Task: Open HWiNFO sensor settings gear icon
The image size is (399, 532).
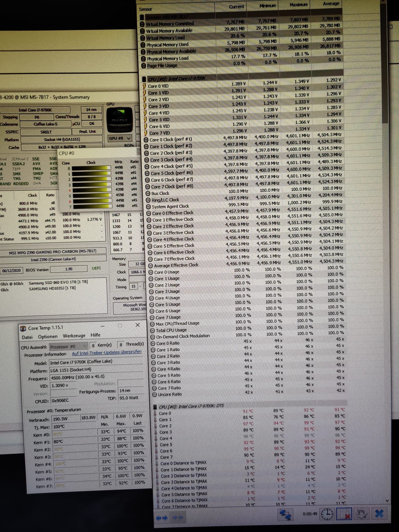Action: [361, 514]
